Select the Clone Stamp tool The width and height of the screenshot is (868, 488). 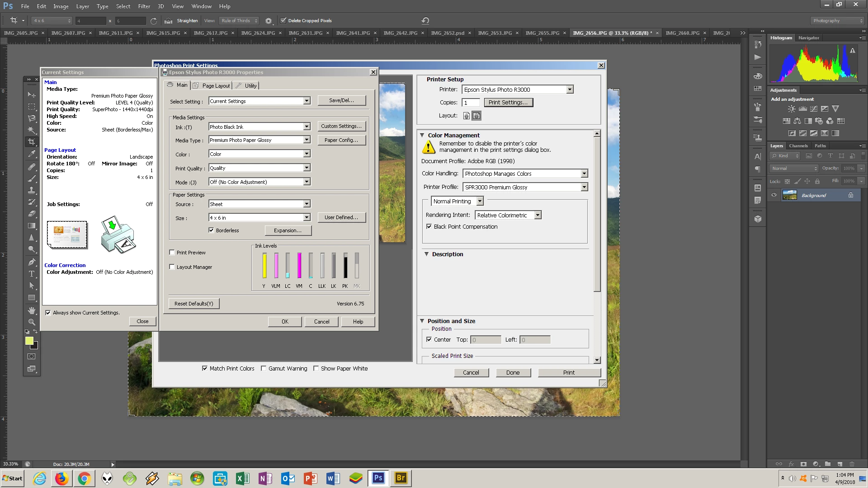[x=32, y=190]
